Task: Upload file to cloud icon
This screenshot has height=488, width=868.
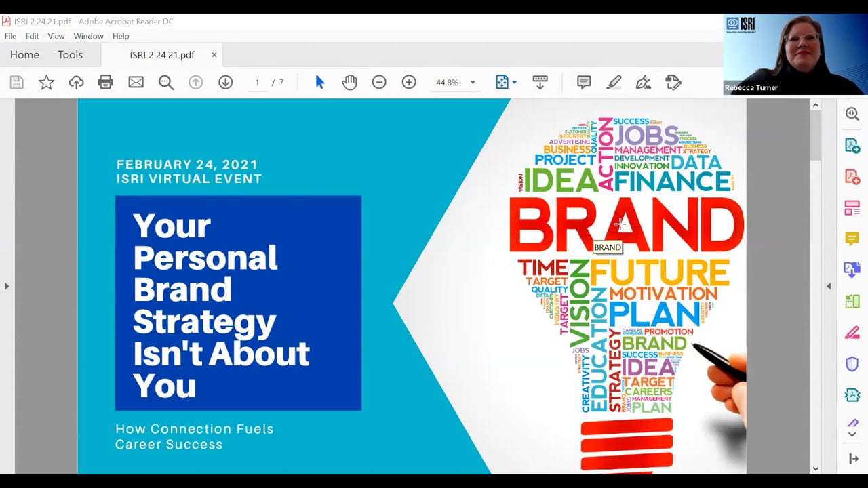Action: click(76, 83)
